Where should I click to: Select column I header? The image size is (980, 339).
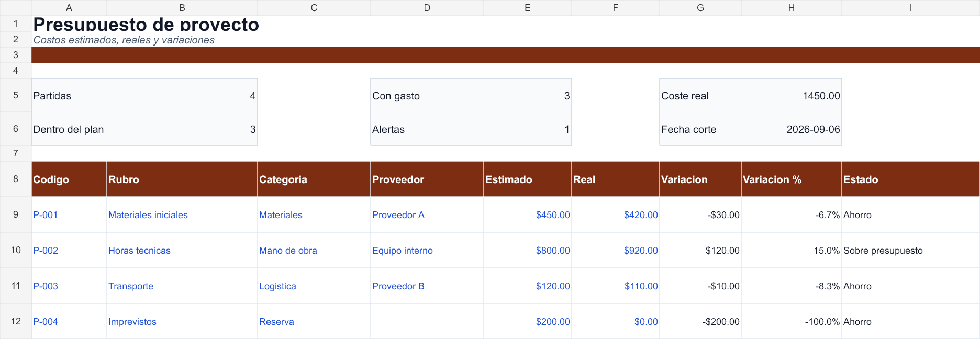pyautogui.click(x=911, y=8)
